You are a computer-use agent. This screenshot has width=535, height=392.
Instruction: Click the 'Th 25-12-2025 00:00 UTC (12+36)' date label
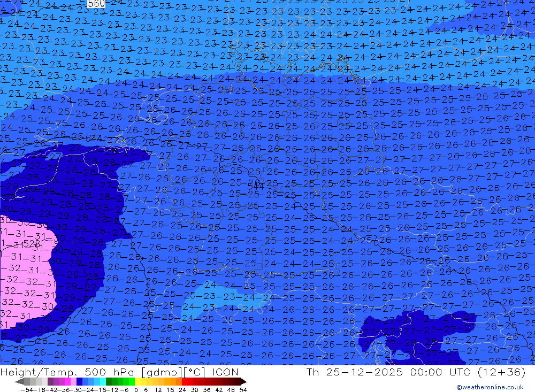[416, 372]
